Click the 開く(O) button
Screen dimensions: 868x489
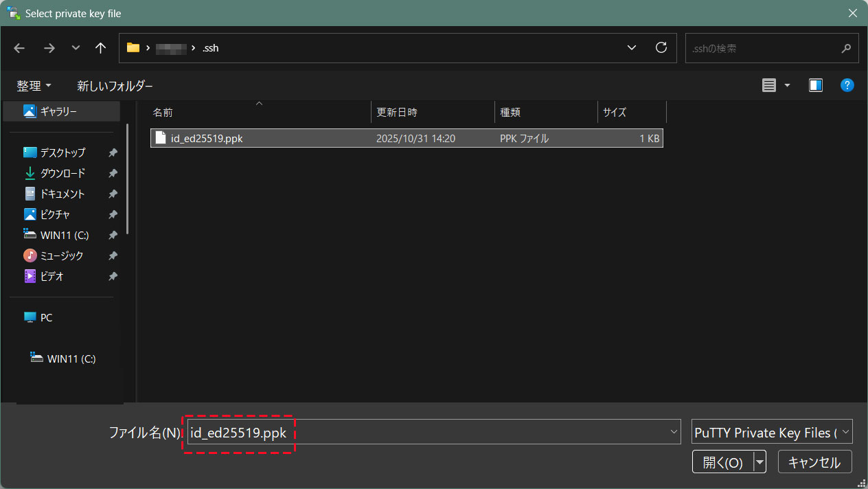722,462
